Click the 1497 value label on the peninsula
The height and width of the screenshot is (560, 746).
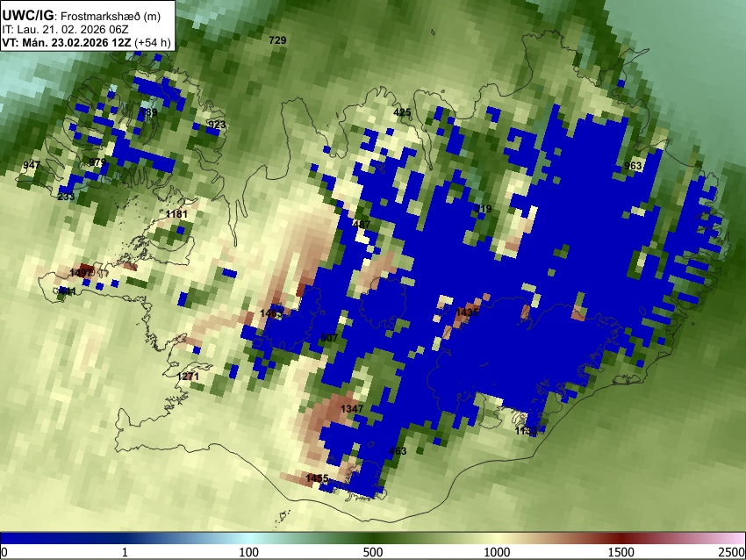tap(81, 273)
